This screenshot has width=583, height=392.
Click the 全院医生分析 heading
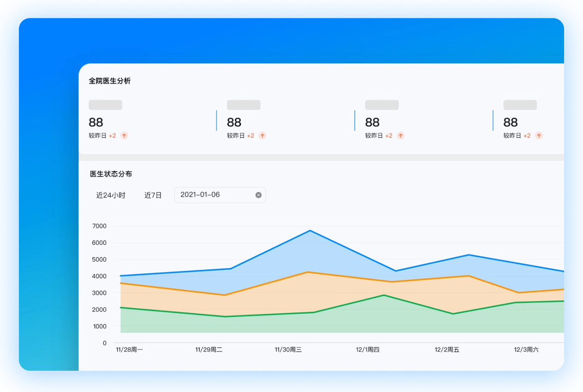pyautogui.click(x=110, y=81)
